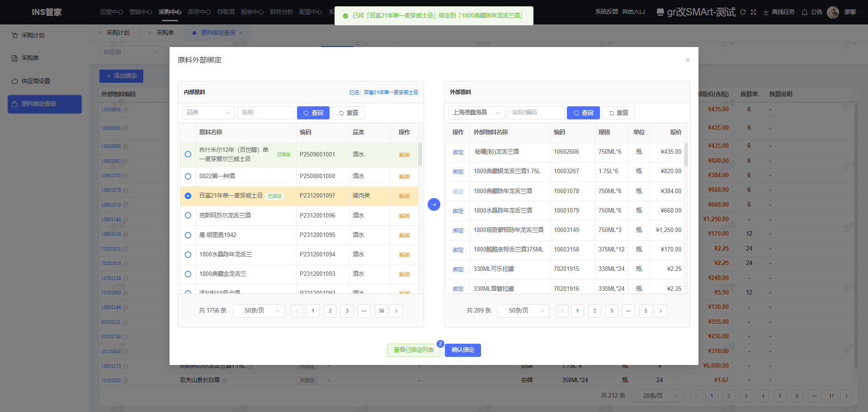Open 50条/页 page size dropdown in 内部原料

point(259,311)
